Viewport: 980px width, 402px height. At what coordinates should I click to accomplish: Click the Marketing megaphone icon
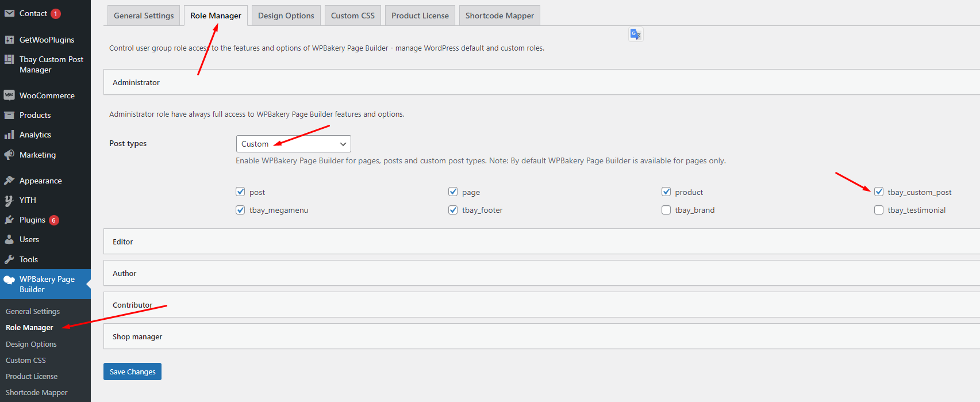click(x=9, y=155)
